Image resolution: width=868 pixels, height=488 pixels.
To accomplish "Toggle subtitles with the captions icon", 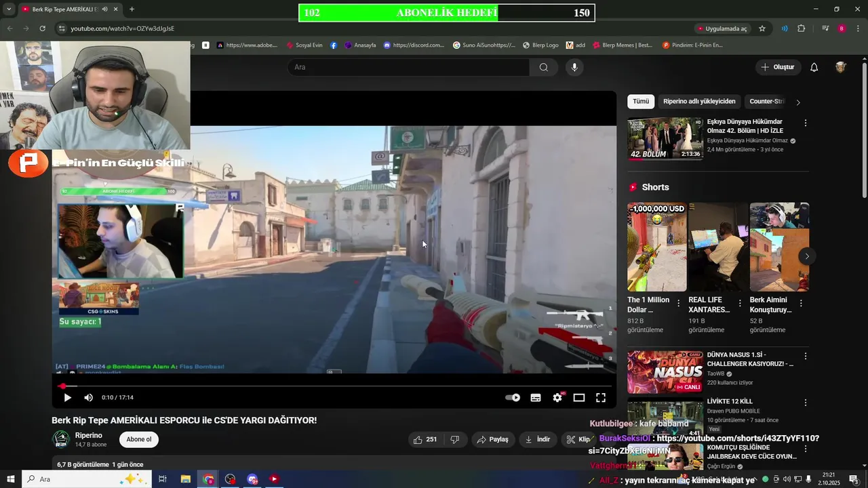I will [x=536, y=398].
